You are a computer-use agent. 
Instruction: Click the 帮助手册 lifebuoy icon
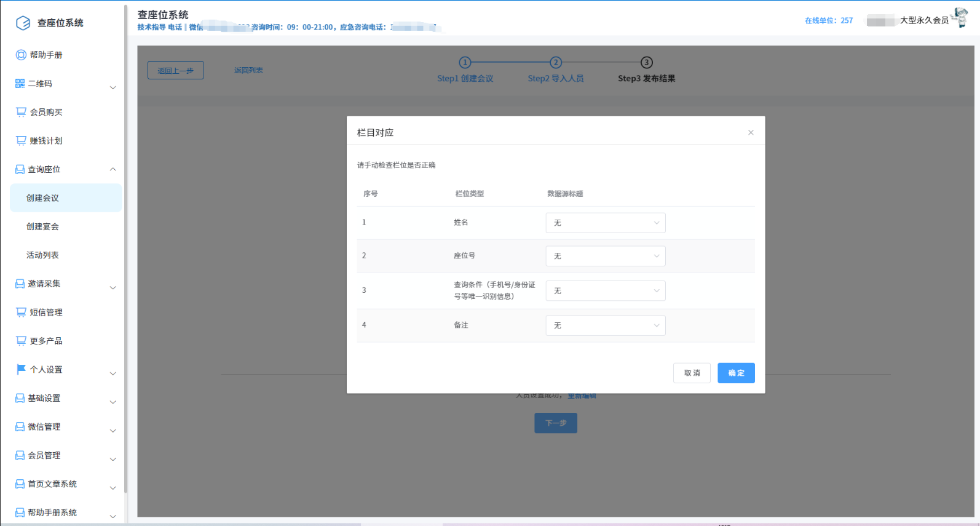[21, 55]
